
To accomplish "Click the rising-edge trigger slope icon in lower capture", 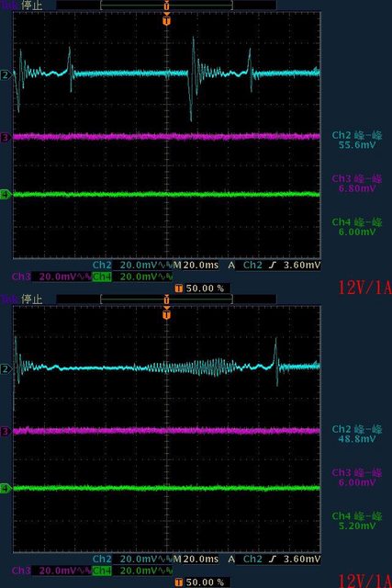I will coord(273,560).
